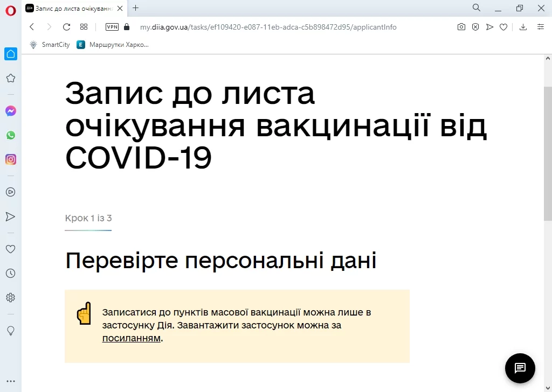Open WhatsApp in sidebar
The width and height of the screenshot is (552, 392).
(11, 135)
